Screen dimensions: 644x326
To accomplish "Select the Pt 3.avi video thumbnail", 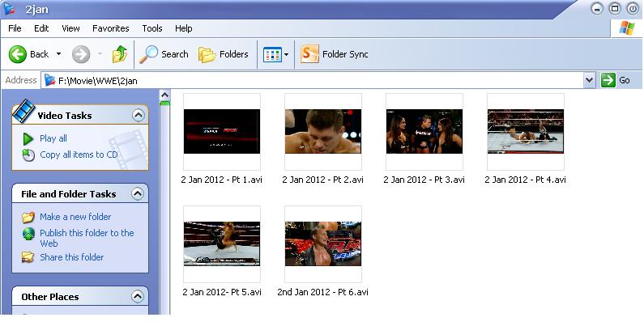I will (x=424, y=132).
